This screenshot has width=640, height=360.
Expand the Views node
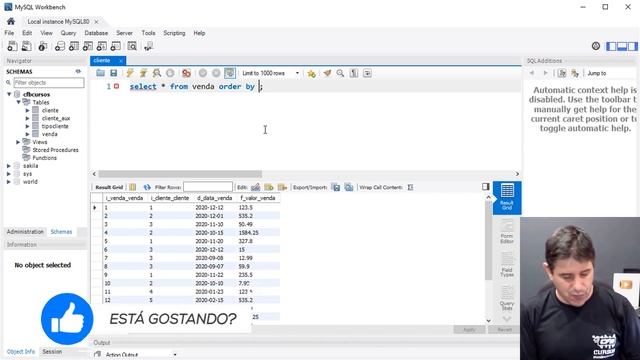tap(18, 142)
